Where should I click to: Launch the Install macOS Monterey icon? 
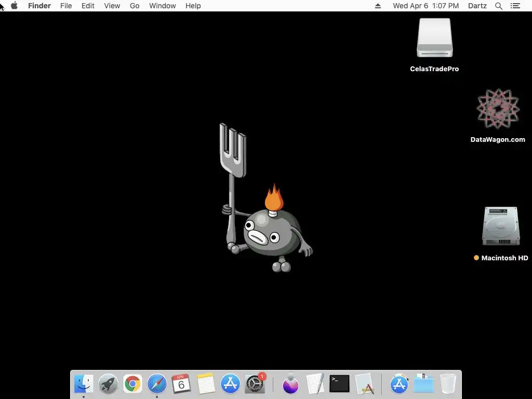coord(290,384)
